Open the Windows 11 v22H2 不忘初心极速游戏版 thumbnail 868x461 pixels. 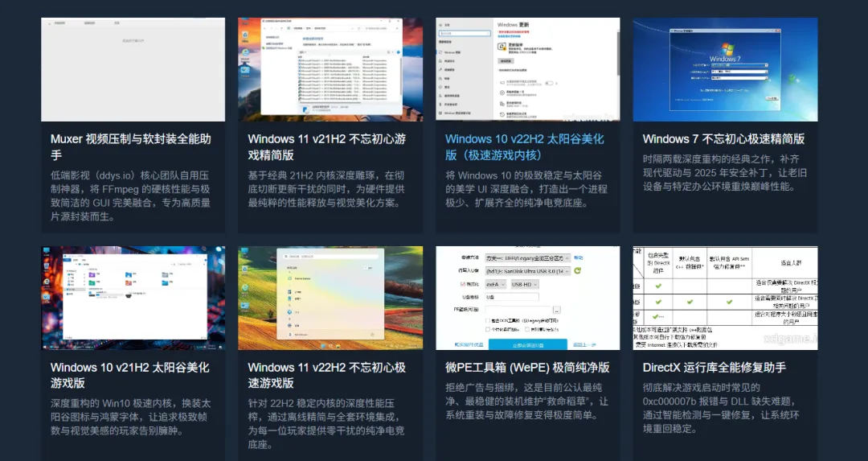(x=330, y=298)
